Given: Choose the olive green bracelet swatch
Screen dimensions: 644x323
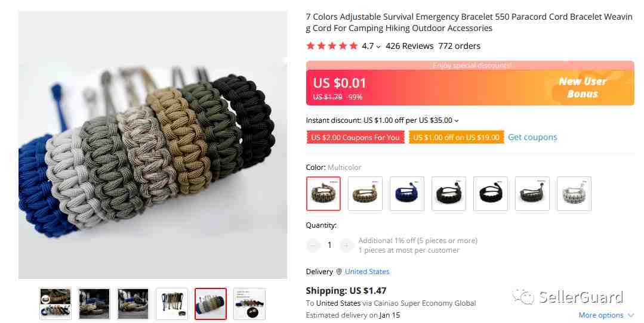Looking at the screenshot, I should click(532, 194).
